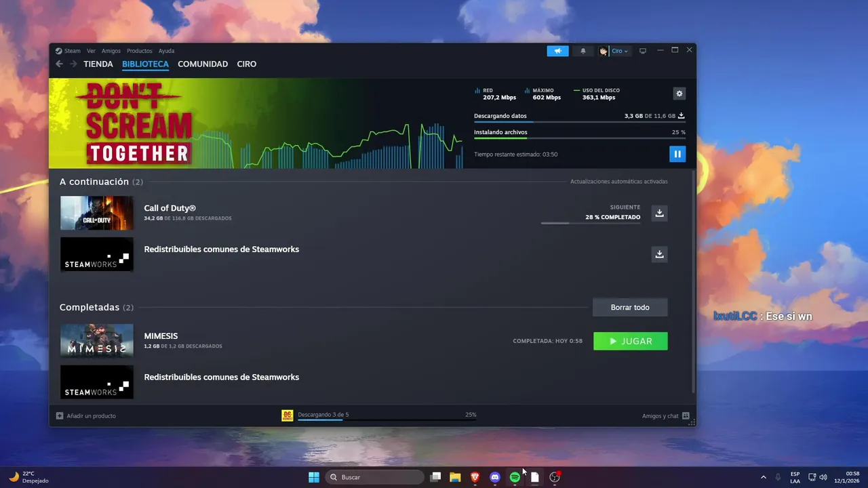Go back with the left arrow

click(x=59, y=64)
